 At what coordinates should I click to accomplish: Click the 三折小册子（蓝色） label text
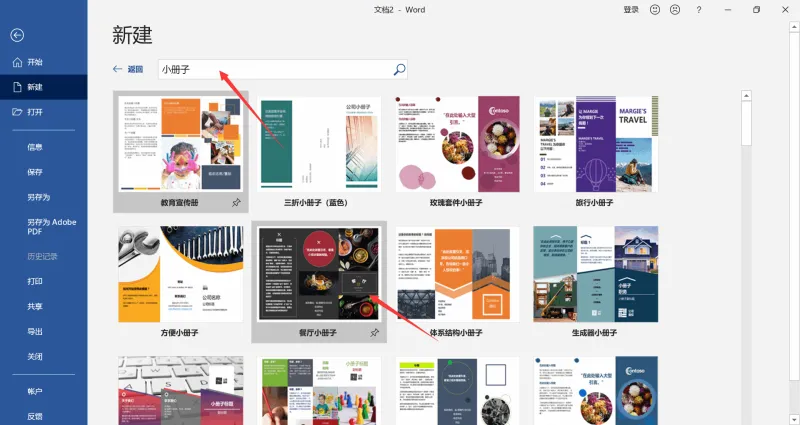tap(317, 203)
